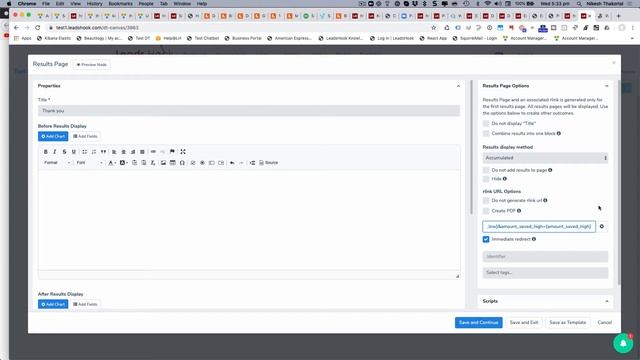Viewport: 640px width, 360px height.
Task: Collapse the Properties panel
Action: pyautogui.click(x=458, y=86)
